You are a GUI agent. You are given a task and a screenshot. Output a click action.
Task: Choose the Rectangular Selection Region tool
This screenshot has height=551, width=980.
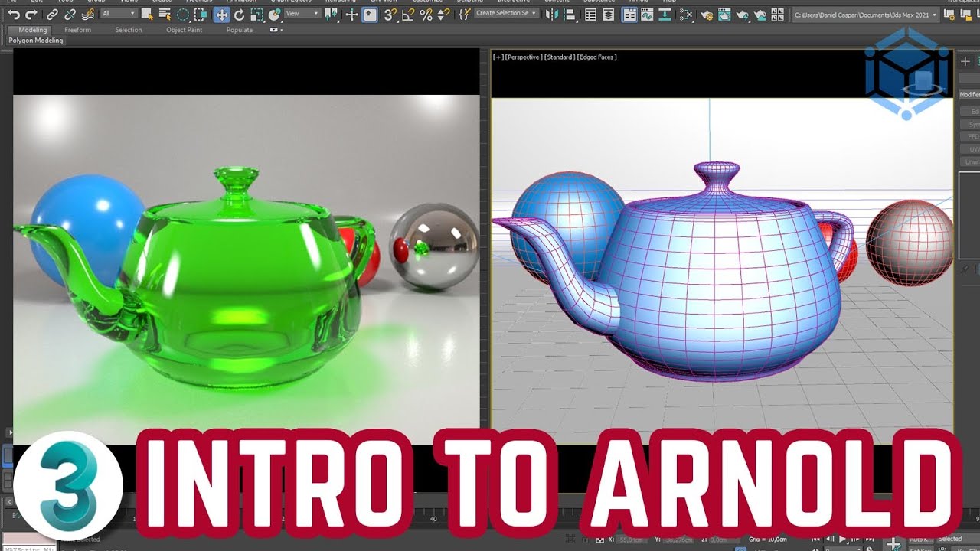point(183,15)
